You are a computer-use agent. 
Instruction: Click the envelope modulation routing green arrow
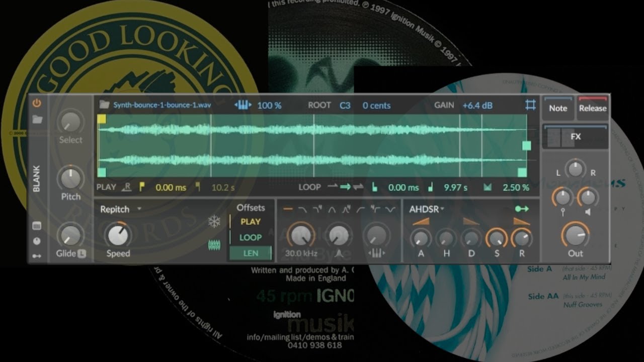pyautogui.click(x=522, y=209)
